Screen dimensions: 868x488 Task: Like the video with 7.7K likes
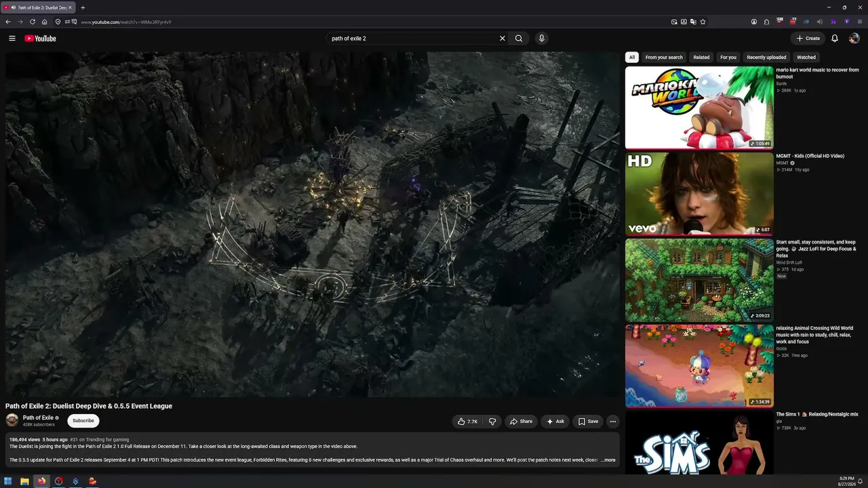coord(467,422)
